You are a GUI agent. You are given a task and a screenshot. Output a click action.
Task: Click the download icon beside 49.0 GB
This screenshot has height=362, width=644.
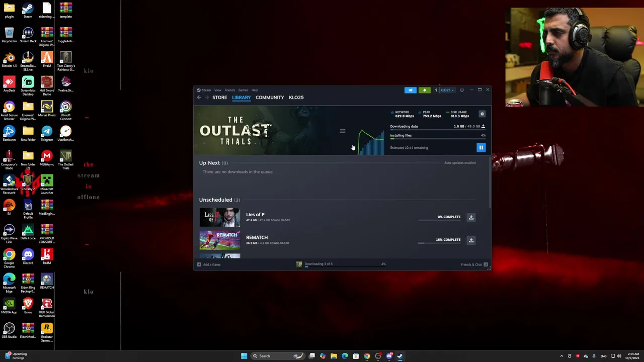pos(484,126)
